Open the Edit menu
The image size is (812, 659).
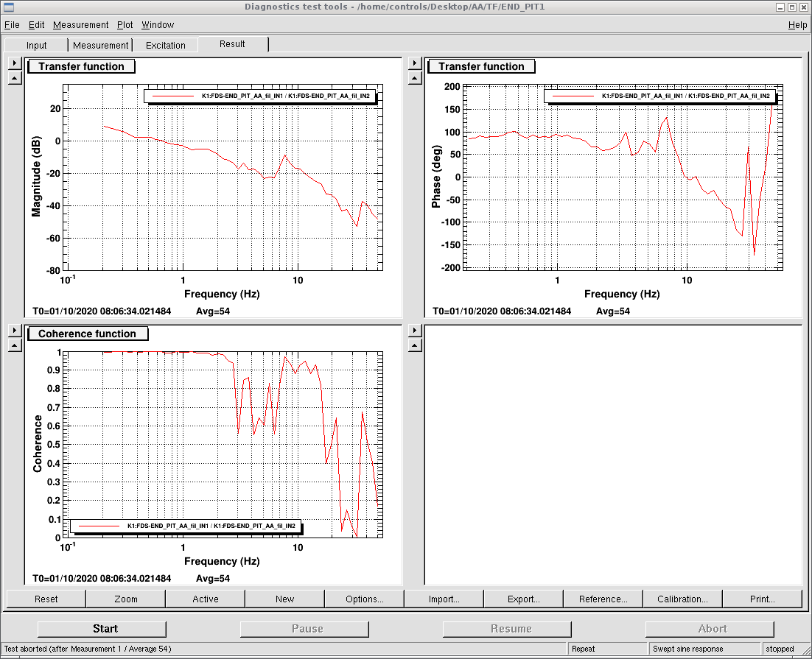(36, 25)
